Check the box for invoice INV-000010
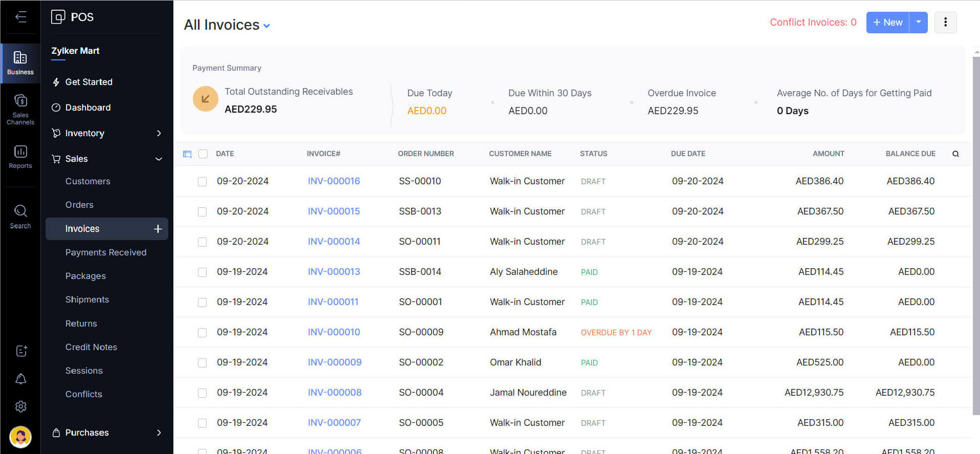980x454 pixels. pyautogui.click(x=203, y=332)
